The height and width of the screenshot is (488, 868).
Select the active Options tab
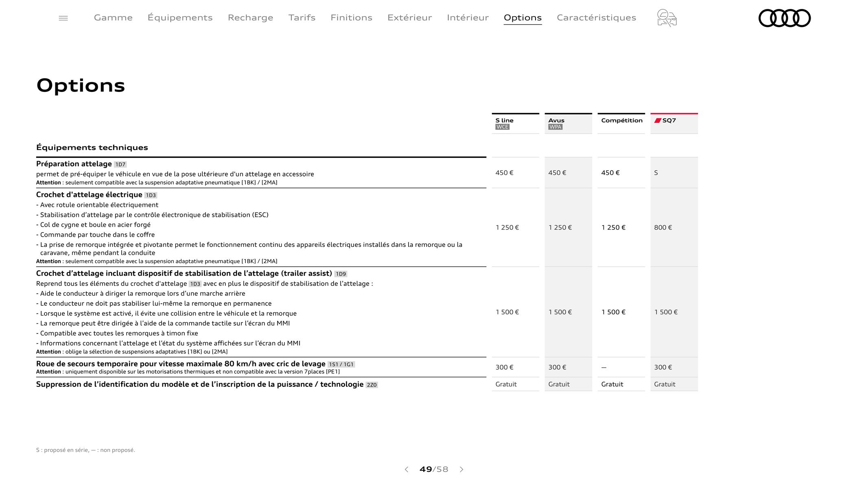pyautogui.click(x=523, y=18)
